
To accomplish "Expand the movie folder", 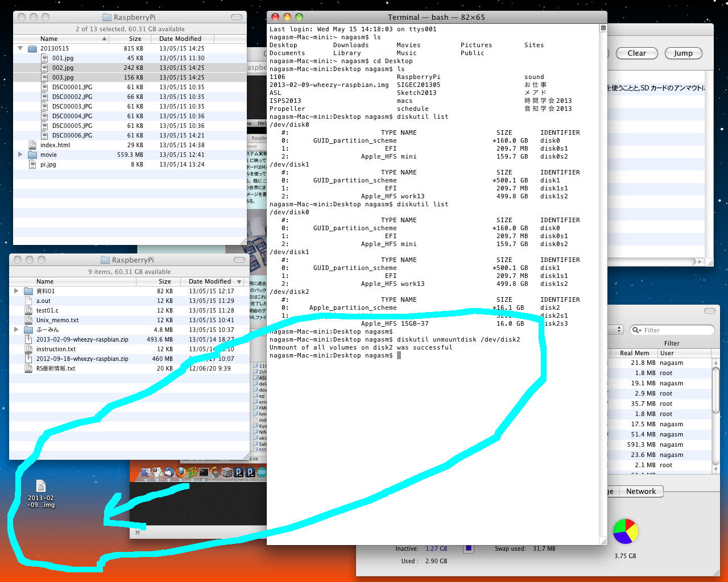I will (x=20, y=155).
